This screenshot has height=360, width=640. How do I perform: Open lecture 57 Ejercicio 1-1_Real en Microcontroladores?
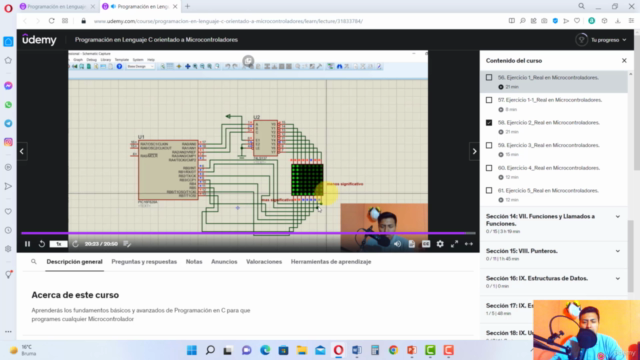[550, 100]
